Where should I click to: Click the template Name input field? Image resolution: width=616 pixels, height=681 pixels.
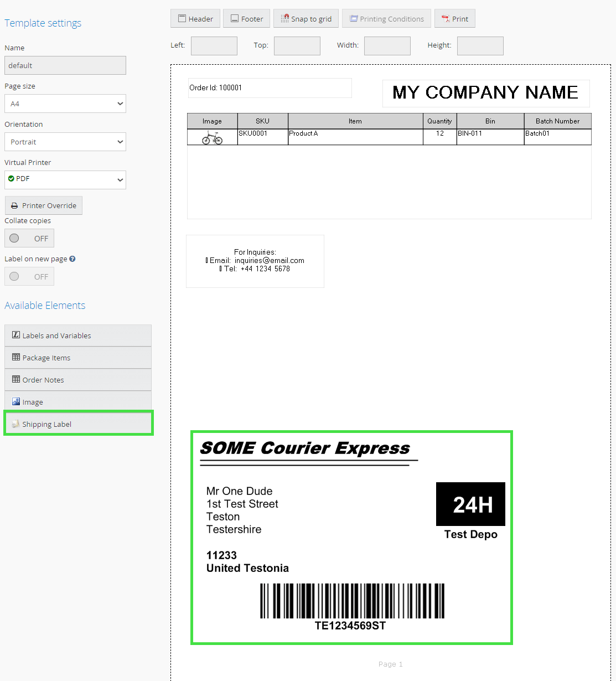pyautogui.click(x=65, y=65)
